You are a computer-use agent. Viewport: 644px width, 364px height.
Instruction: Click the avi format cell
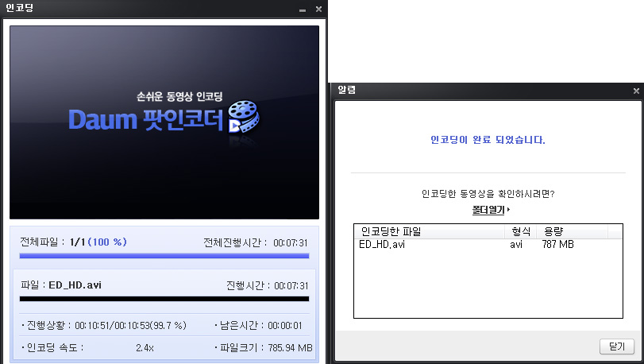(516, 245)
